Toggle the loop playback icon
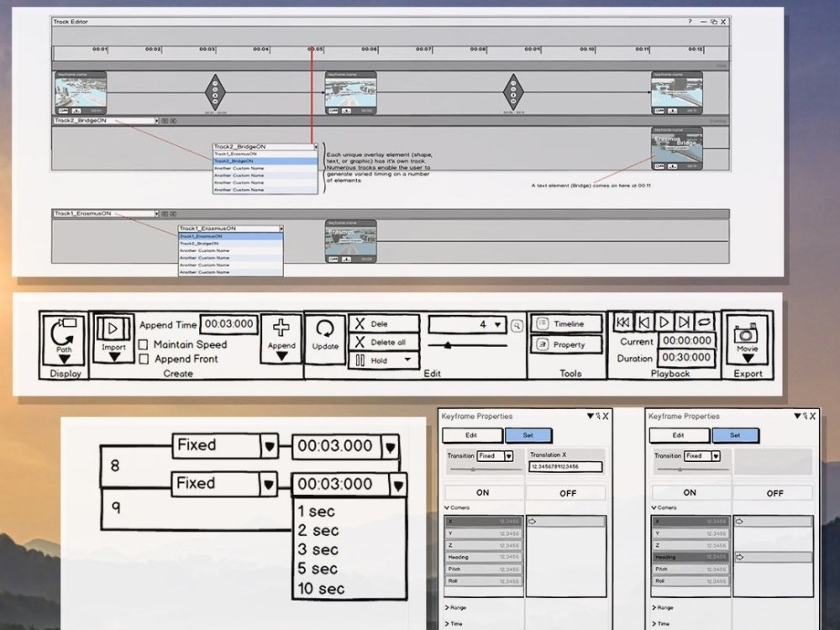 pyautogui.click(x=705, y=322)
